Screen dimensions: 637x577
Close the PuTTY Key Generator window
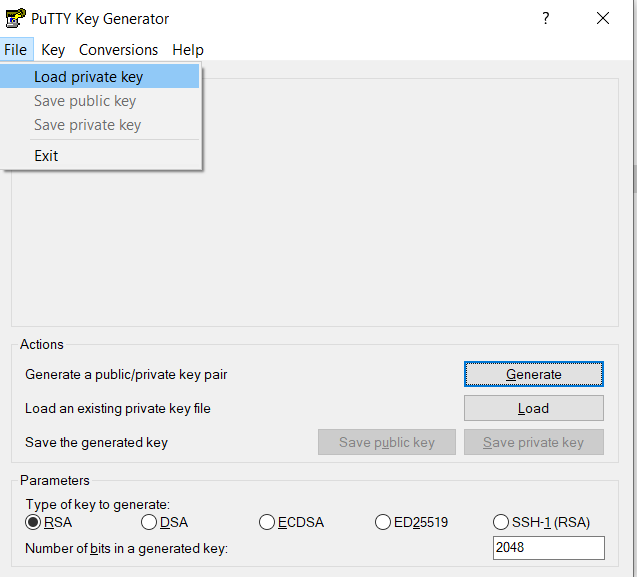pos(602,18)
